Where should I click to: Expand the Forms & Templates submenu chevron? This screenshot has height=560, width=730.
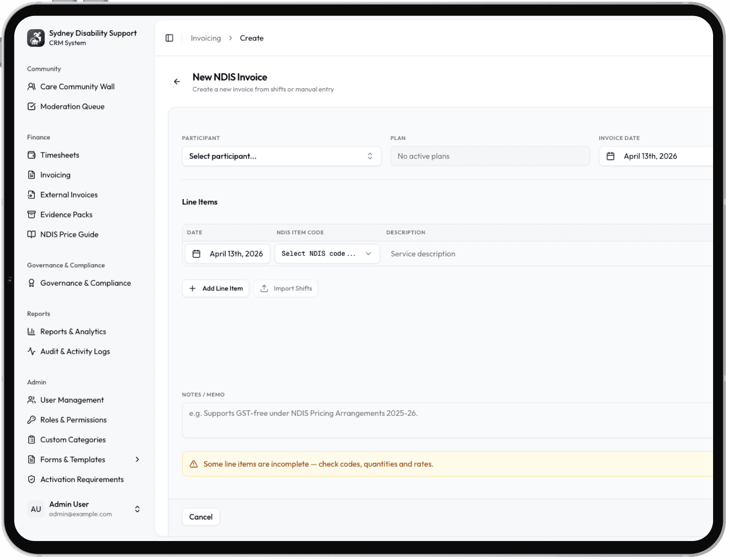137,459
